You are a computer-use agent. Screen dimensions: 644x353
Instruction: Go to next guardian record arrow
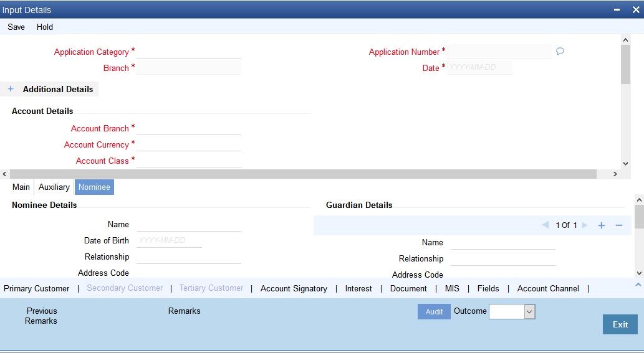click(585, 225)
